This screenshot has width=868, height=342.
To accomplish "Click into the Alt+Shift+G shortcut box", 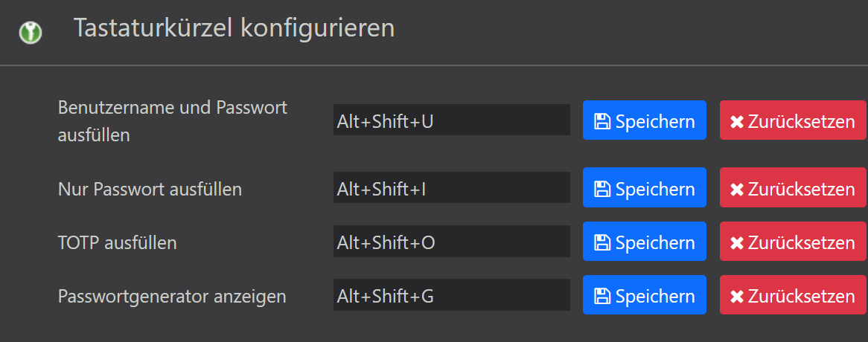I will pos(451,295).
